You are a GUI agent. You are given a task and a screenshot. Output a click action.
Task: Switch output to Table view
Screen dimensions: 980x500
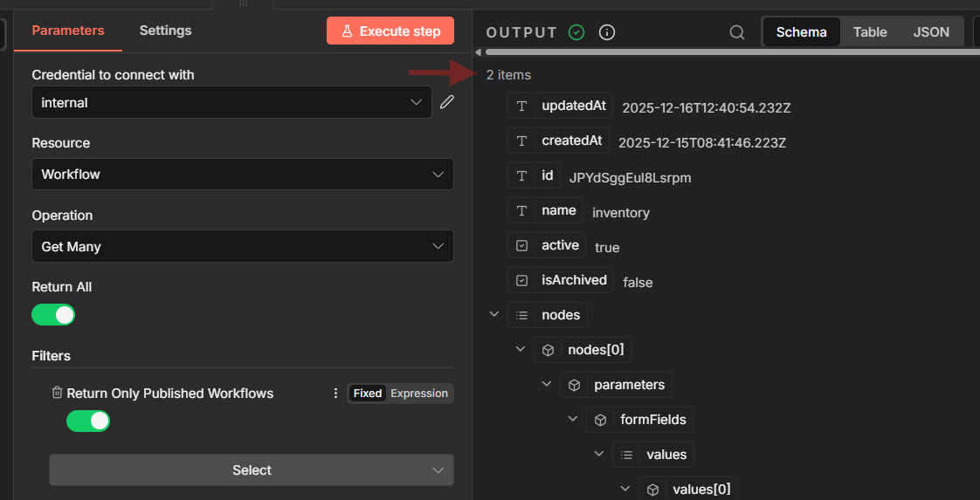coord(870,32)
